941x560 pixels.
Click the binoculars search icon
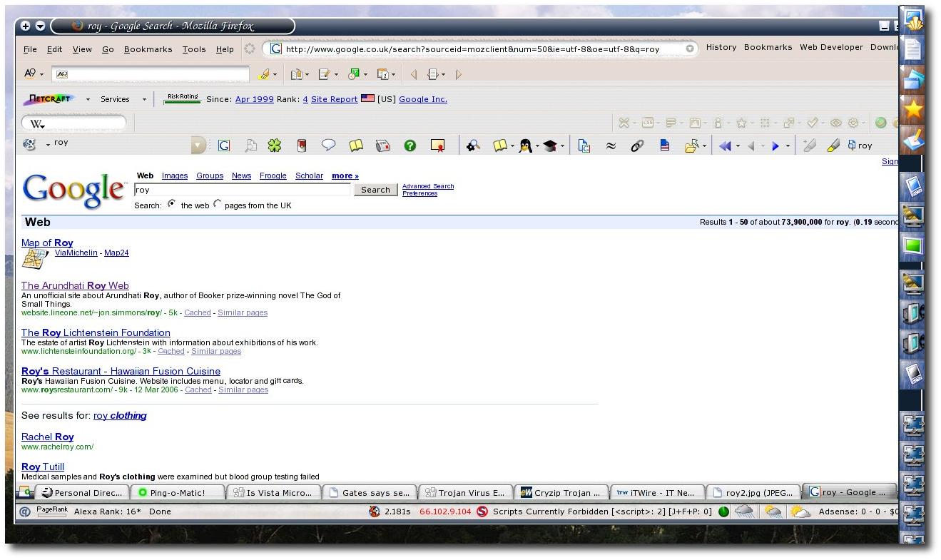[473, 146]
